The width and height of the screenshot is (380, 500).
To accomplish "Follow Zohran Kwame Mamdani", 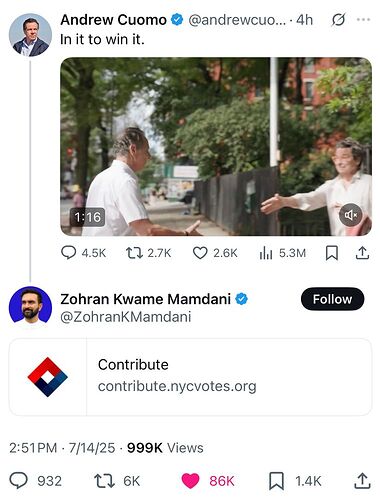I will click(332, 299).
